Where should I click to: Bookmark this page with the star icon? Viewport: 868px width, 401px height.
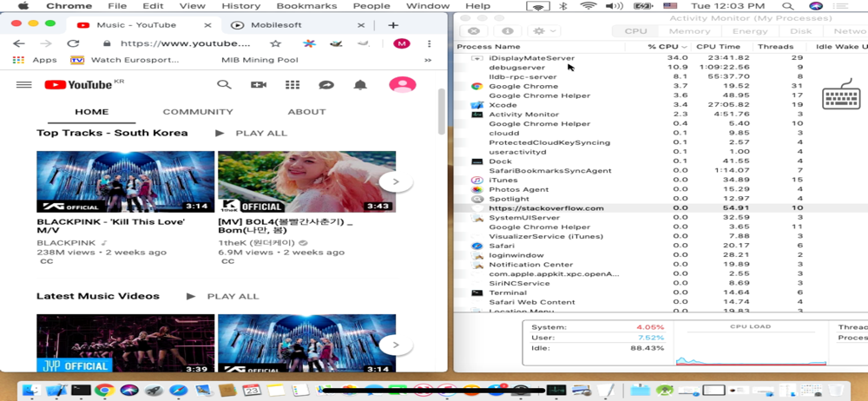point(275,43)
